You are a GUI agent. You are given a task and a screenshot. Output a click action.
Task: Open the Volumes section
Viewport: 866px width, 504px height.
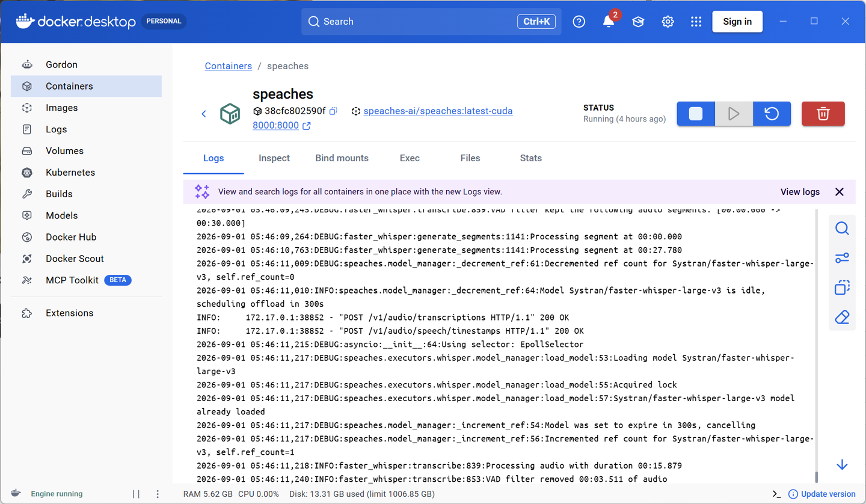86,151
